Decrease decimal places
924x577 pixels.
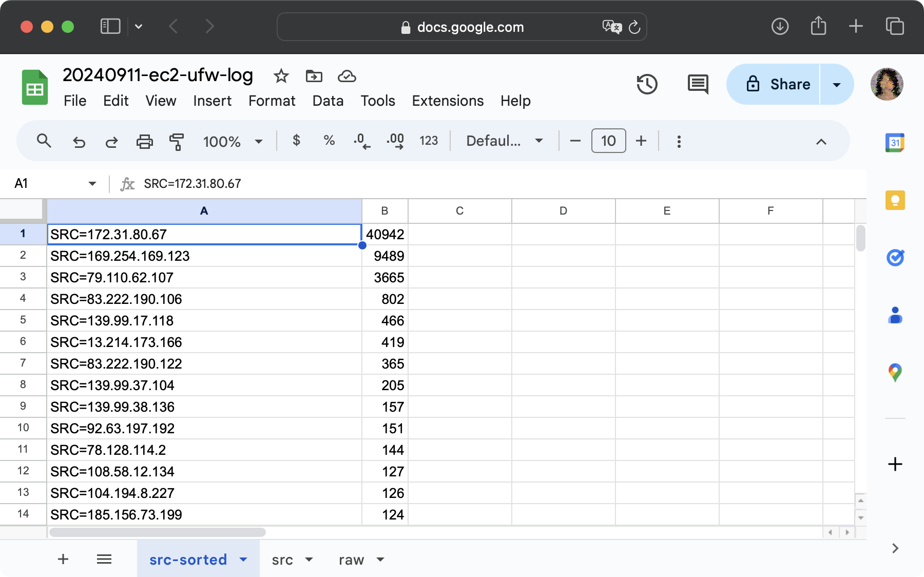pos(361,141)
